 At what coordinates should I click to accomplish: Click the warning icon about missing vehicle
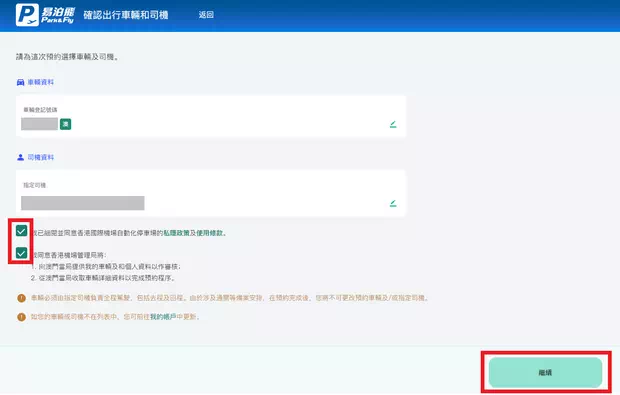21,317
